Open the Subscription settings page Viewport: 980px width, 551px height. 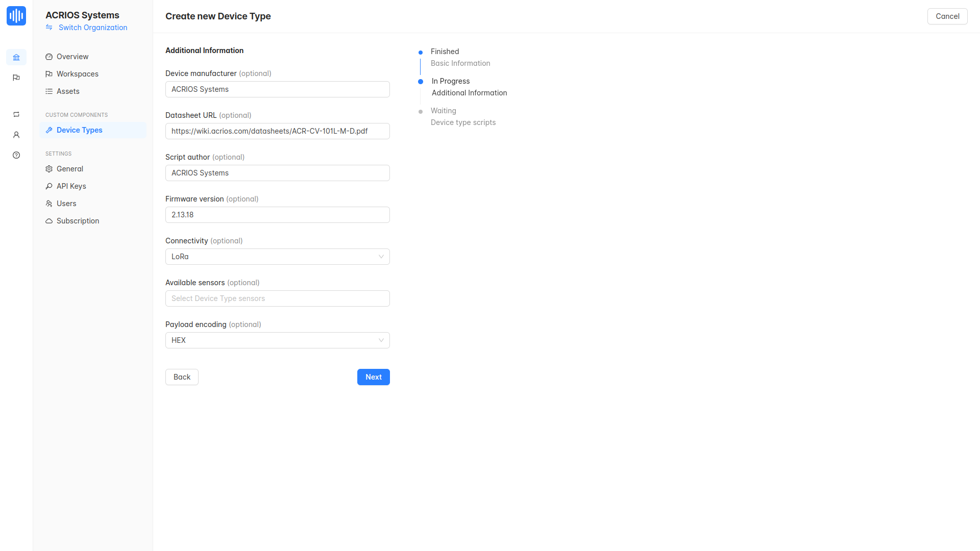point(78,221)
